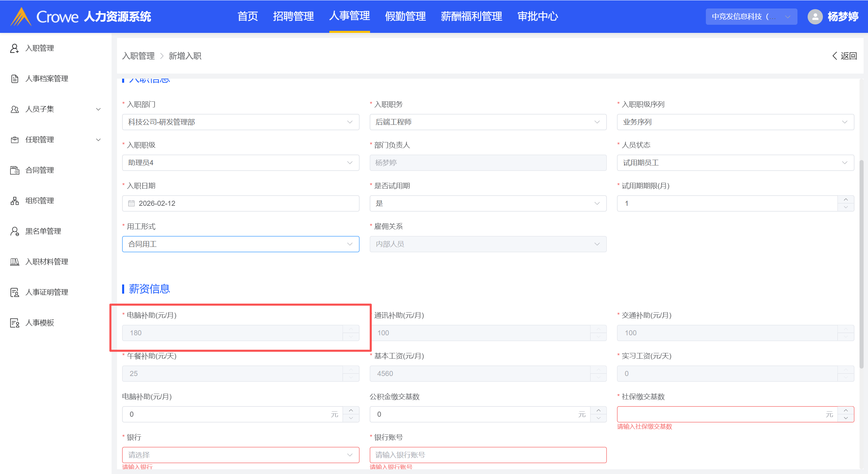This screenshot has width=868, height=474.
Task: Increase 公积金缴交基数 with up stepper
Action: click(x=598, y=410)
